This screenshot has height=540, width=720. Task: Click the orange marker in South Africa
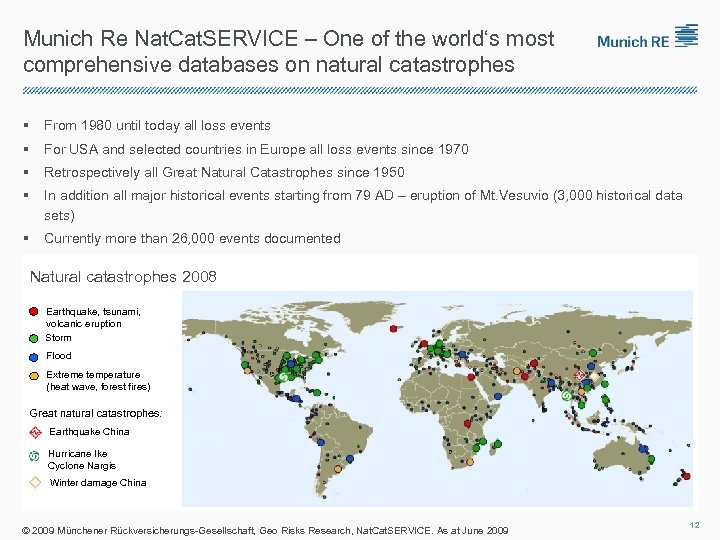[x=469, y=462]
